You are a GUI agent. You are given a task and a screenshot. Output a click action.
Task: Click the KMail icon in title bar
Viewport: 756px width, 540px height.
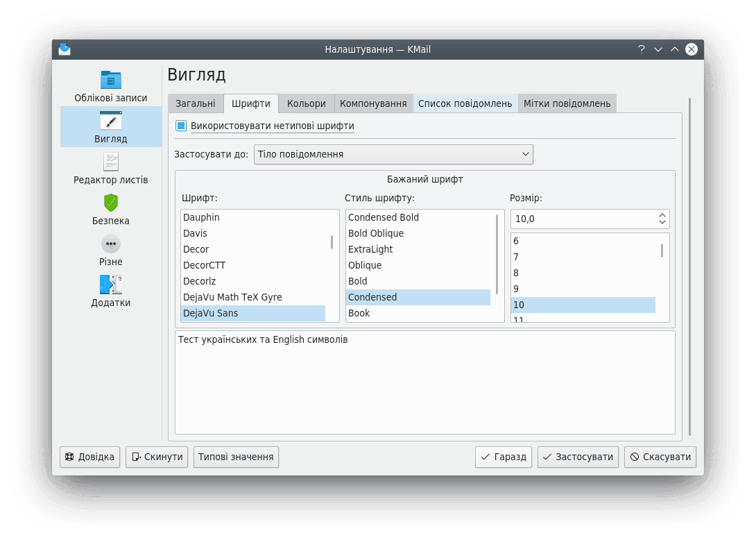pyautogui.click(x=65, y=49)
